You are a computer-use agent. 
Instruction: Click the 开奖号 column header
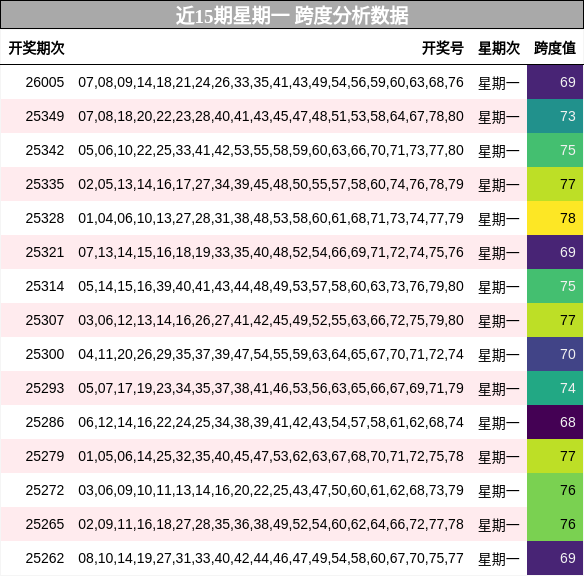(x=443, y=48)
